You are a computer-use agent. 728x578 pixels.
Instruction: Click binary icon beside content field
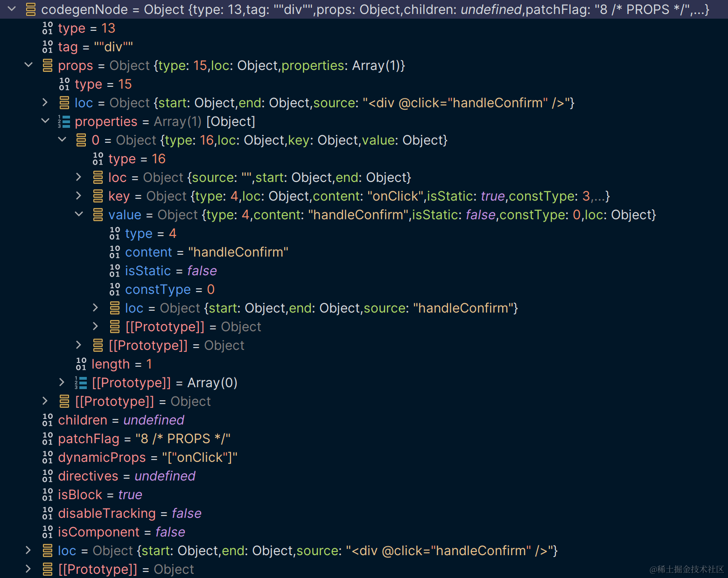[x=115, y=252]
